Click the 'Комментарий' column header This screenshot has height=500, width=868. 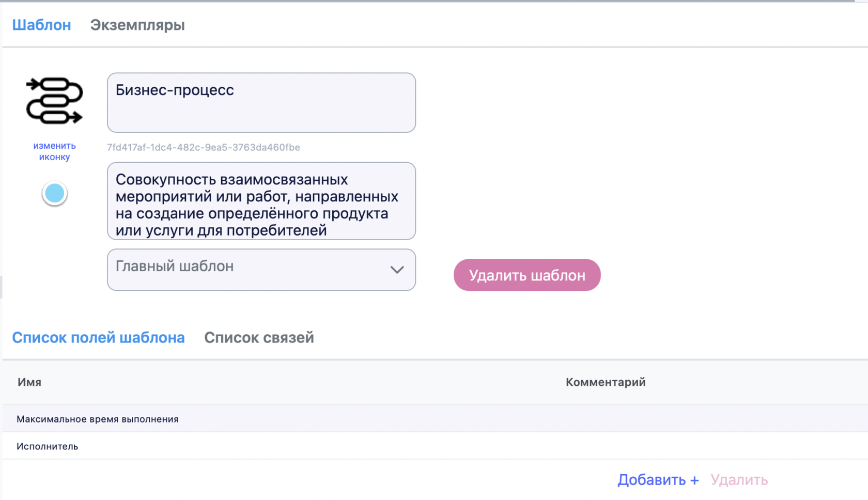pyautogui.click(x=606, y=382)
